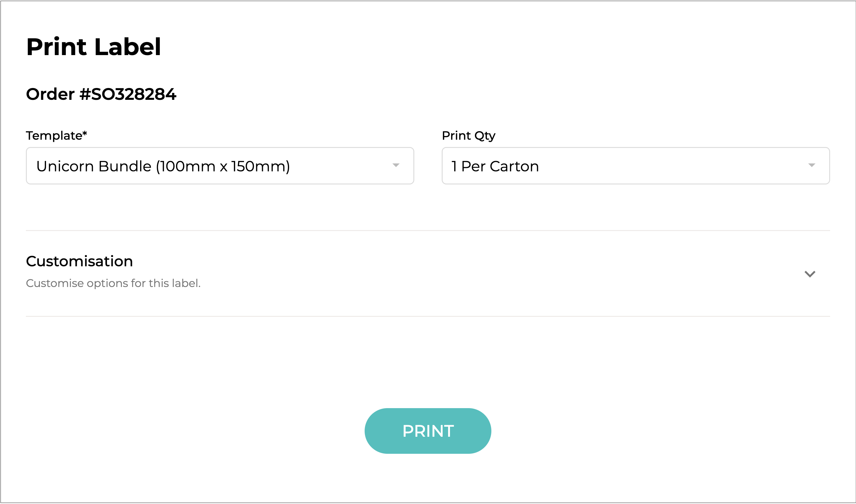Expand Customisation section using the chevron
The image size is (856, 504).
810,274
